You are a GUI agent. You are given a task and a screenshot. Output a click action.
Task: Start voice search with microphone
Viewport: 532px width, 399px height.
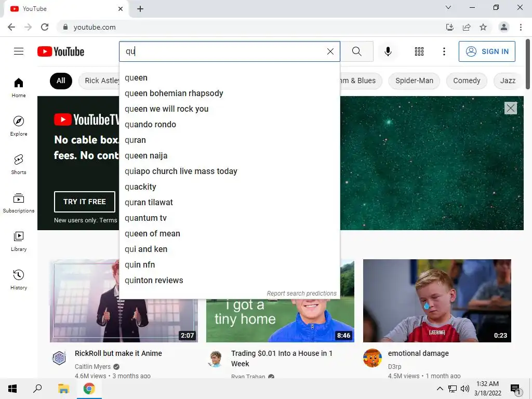(x=388, y=51)
